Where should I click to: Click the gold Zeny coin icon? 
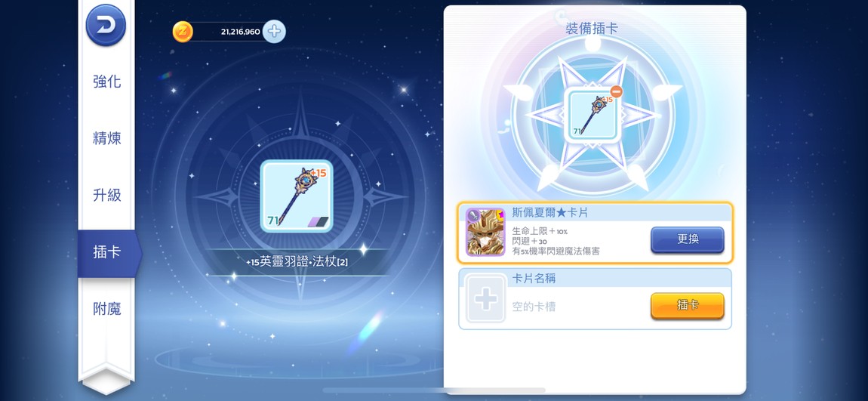pyautogui.click(x=183, y=32)
